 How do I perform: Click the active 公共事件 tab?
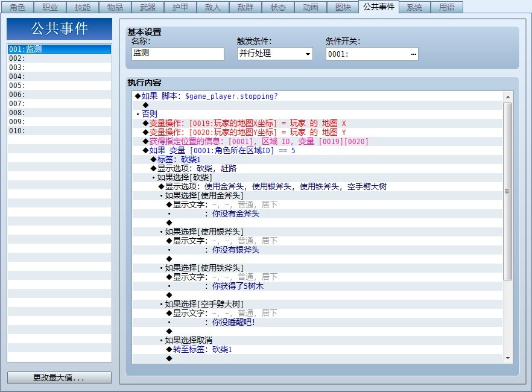(379, 7)
